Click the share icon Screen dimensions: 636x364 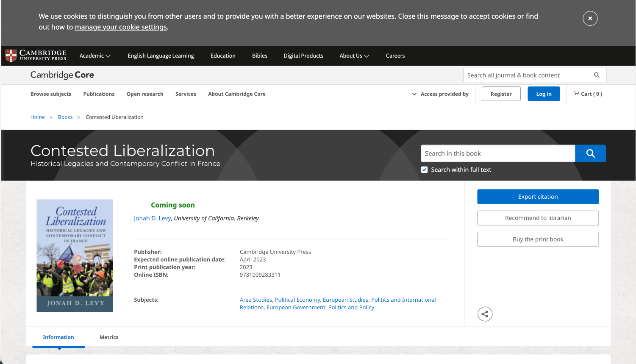point(485,314)
